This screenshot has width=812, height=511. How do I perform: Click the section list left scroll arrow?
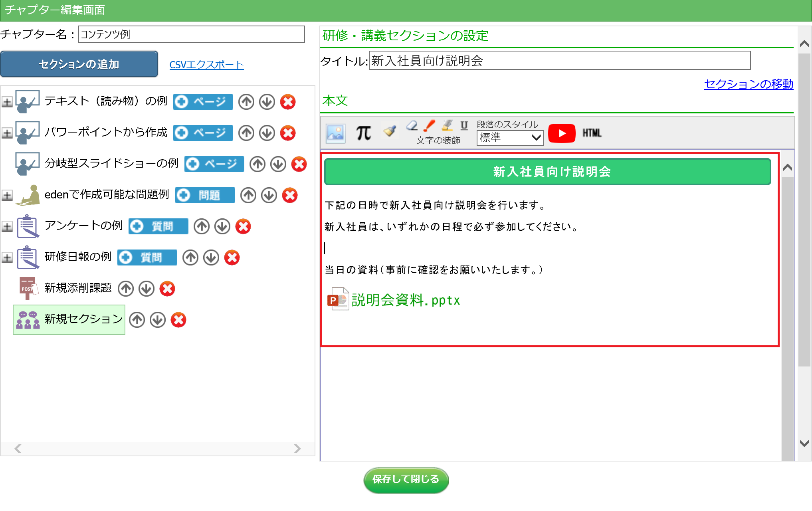coord(18,449)
